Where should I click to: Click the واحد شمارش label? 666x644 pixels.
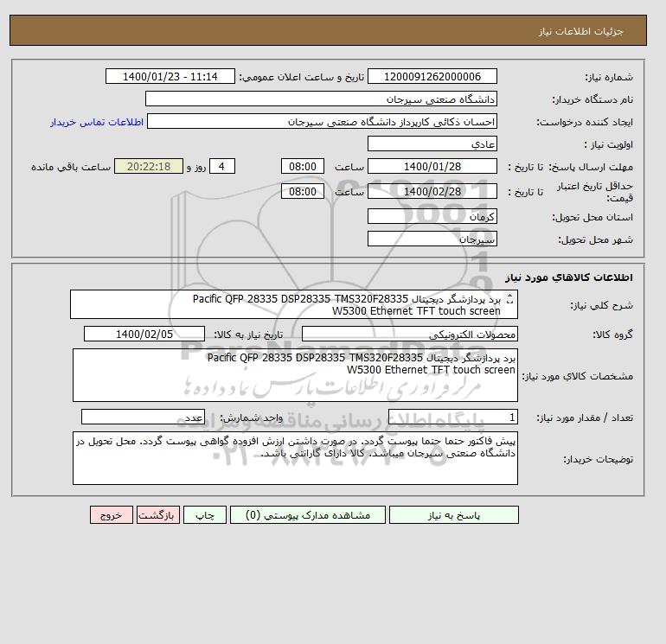click(x=251, y=418)
